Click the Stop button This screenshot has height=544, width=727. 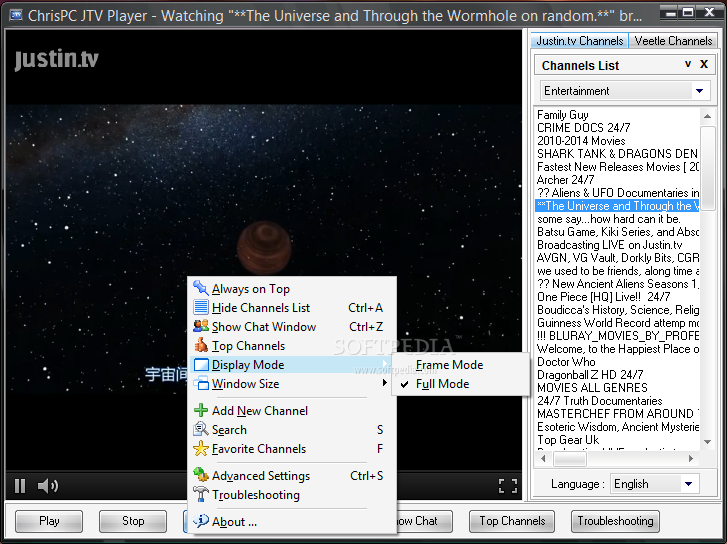click(133, 521)
